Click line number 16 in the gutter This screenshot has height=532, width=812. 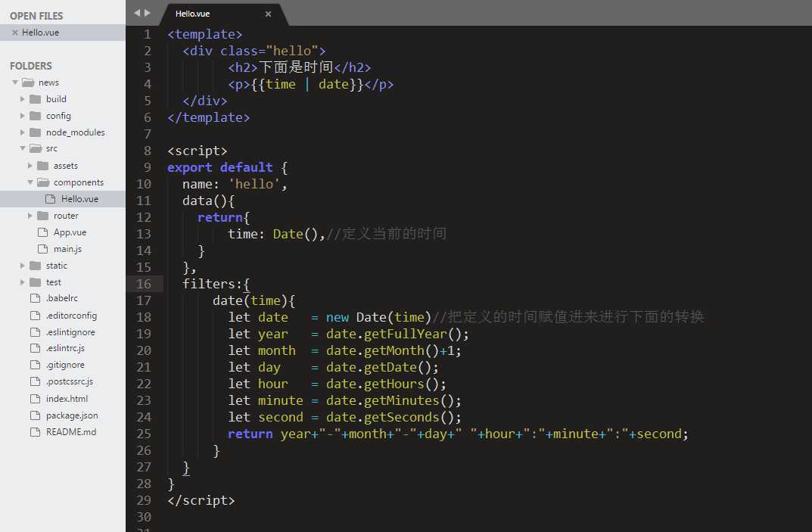pos(144,284)
